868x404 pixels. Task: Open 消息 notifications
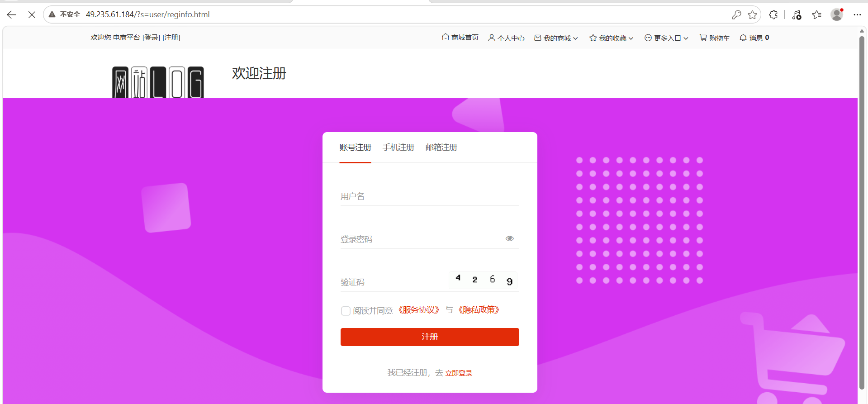point(754,38)
